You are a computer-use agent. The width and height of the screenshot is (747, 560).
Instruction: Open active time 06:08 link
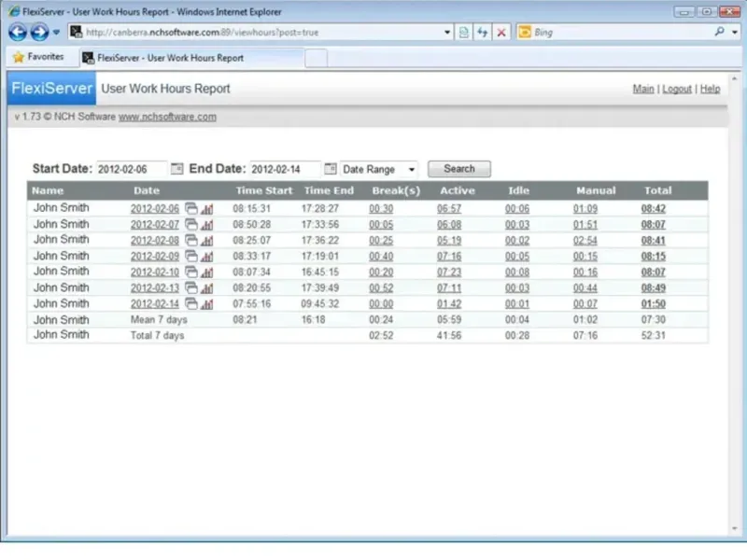[449, 225]
